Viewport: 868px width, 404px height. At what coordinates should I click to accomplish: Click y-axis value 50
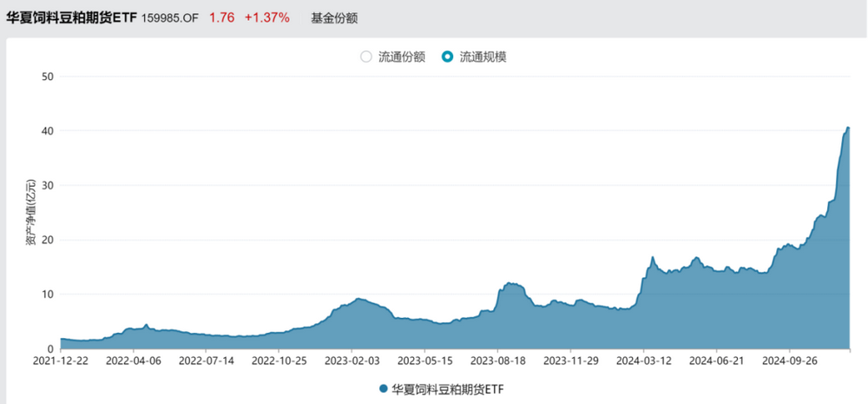pyautogui.click(x=48, y=76)
